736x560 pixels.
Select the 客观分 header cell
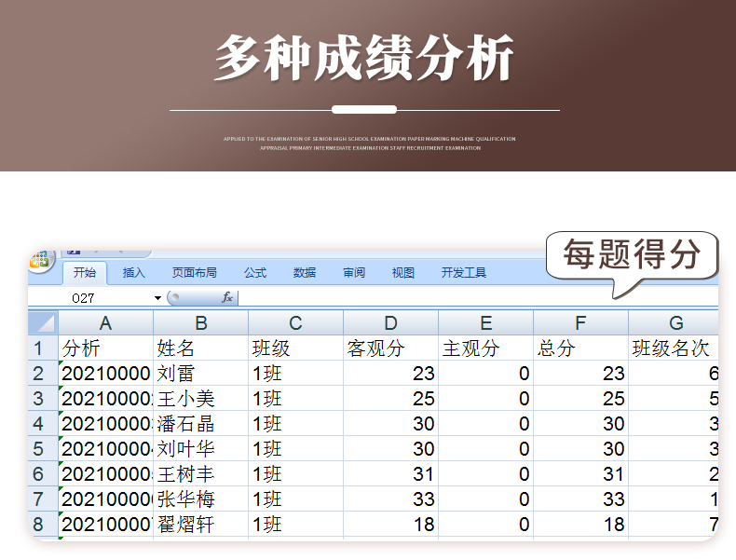tap(391, 348)
